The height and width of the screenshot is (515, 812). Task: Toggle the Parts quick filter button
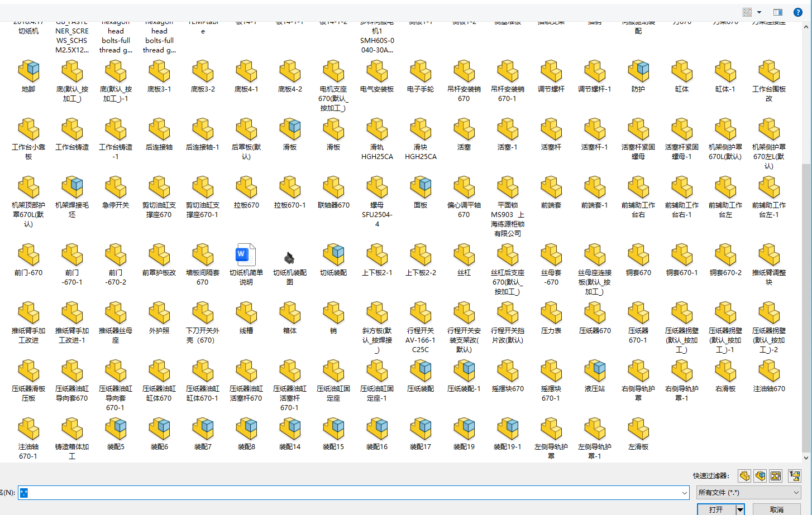[x=744, y=475]
